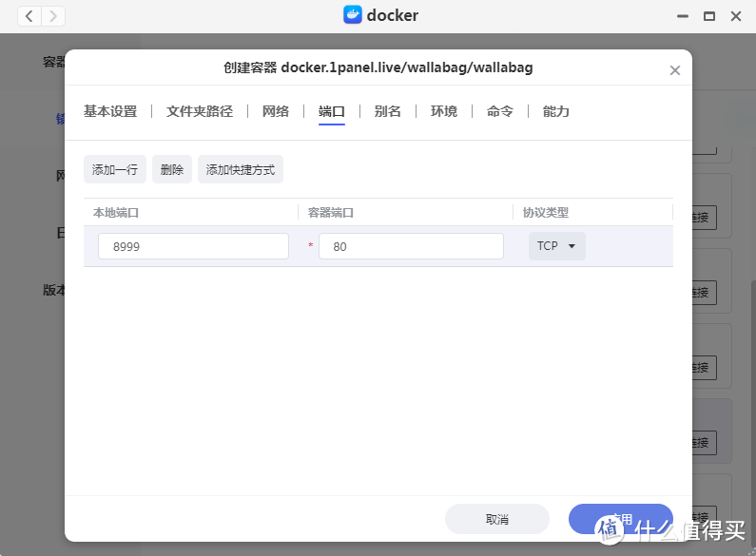Maximize the docker window
Viewport: 756px width, 556px height.
pos(708,16)
